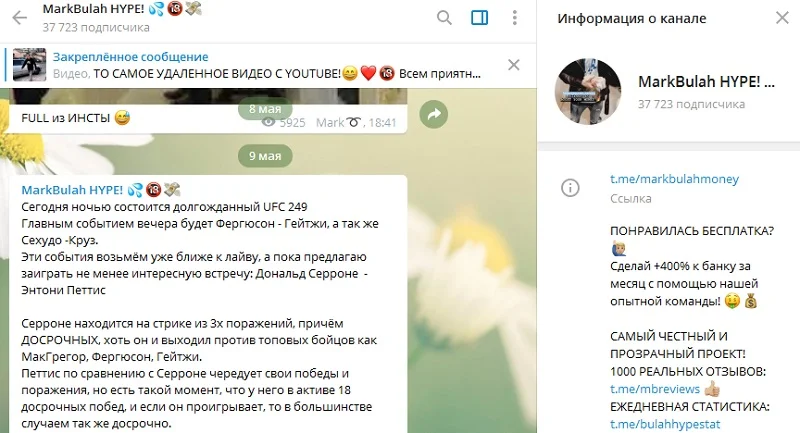Viewport: 800px width, 433px height.
Task: Open the pinned message titled Закреплённое сообщение
Action: 131,57
